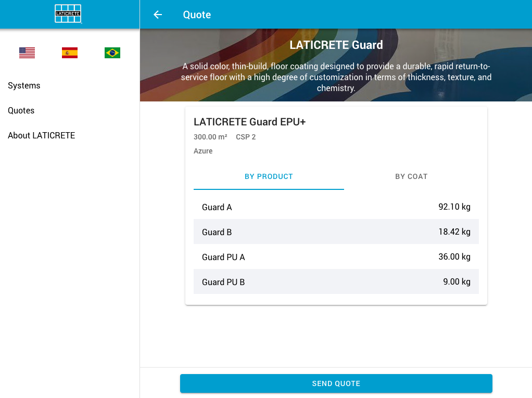This screenshot has width=532, height=398.
Task: Click the 92.10 kg value
Action: 454,207
